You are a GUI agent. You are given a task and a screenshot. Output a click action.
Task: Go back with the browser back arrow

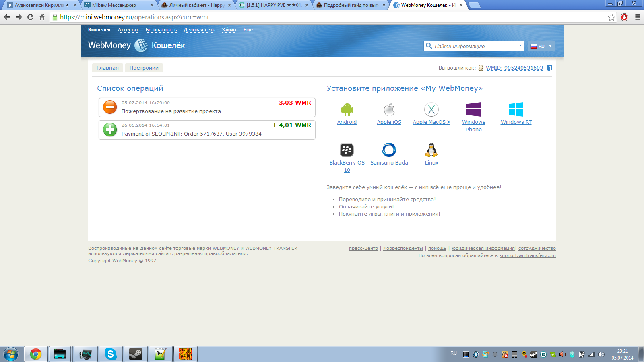click(x=7, y=17)
